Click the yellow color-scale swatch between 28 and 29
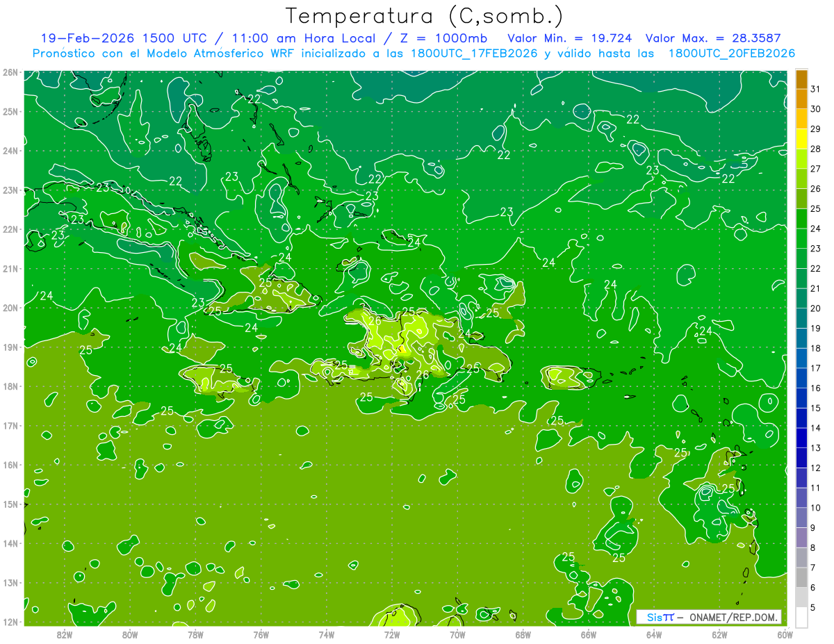Image resolution: width=834 pixels, height=644 pixels. pyautogui.click(x=801, y=139)
